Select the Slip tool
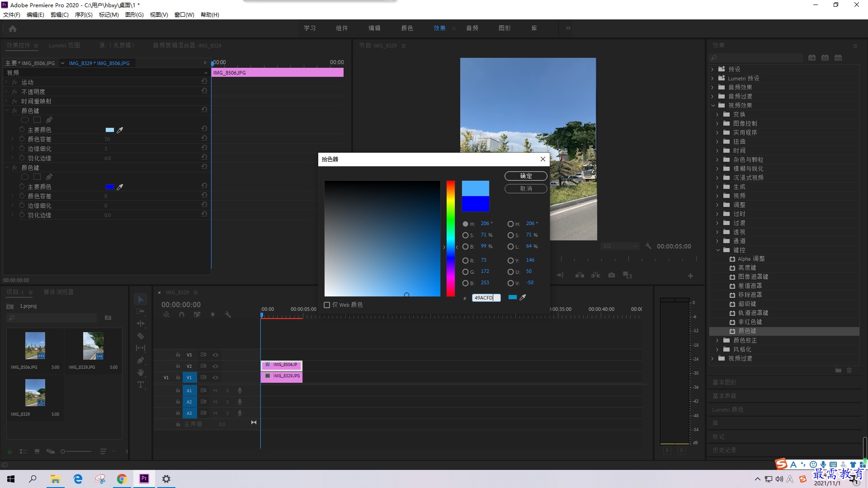Image resolution: width=868 pixels, height=488 pixels. [140, 348]
